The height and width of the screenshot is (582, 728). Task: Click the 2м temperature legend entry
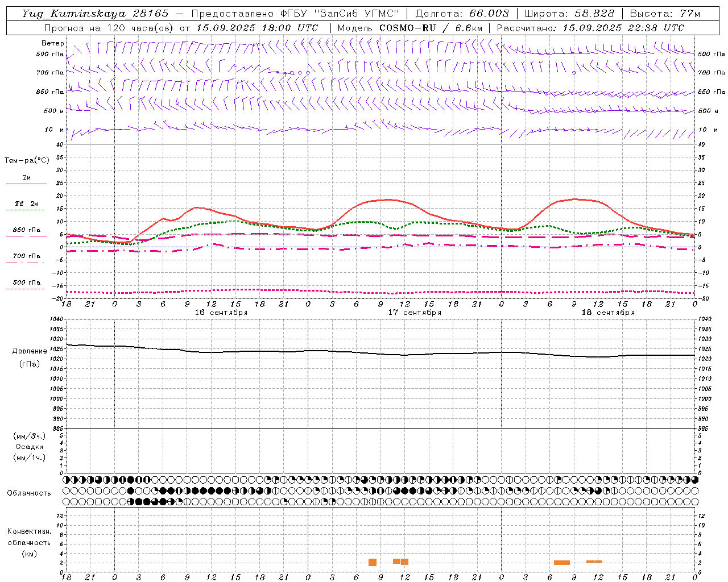pos(27,177)
